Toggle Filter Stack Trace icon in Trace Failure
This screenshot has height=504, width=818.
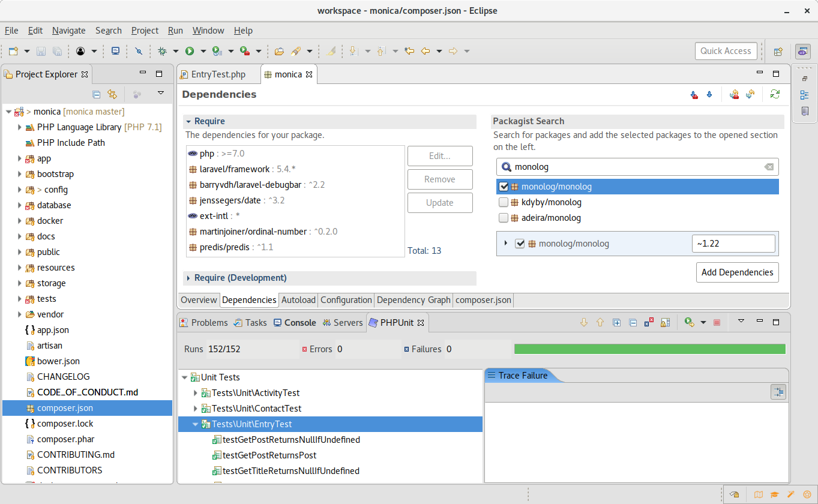click(x=778, y=392)
